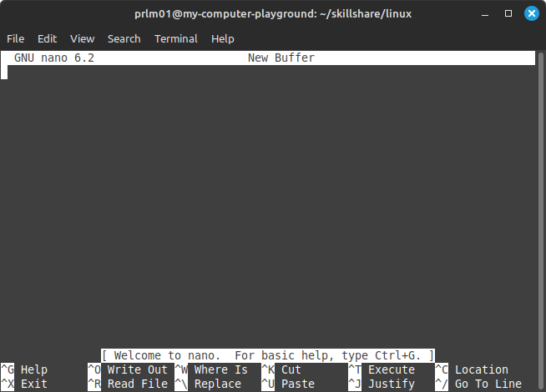
Task: Click the 'New Buffer' title text
Action: click(x=281, y=58)
